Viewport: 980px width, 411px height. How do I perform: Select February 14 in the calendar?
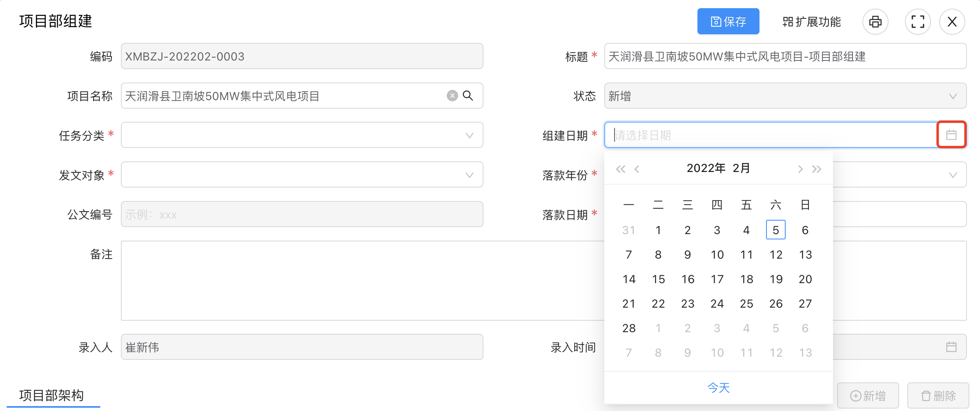[629, 279]
